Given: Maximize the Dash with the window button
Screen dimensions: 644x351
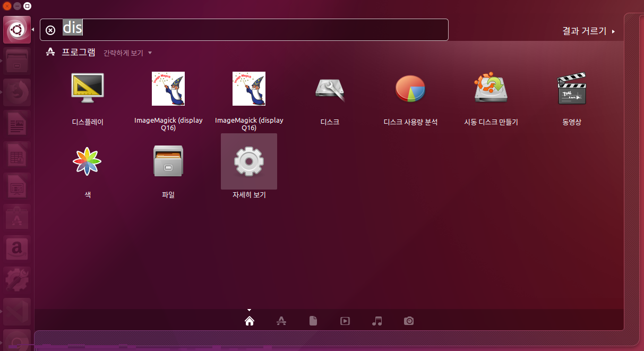Looking at the screenshot, I should 27,6.
